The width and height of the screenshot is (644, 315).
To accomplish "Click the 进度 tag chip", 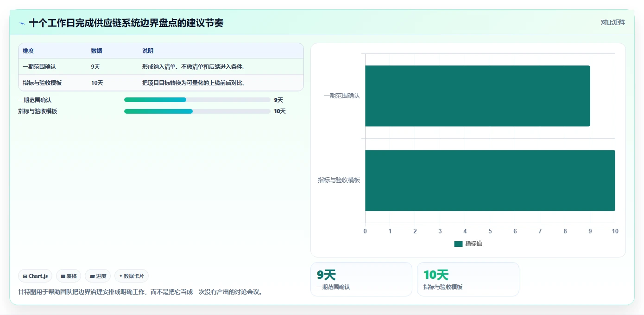I will click(x=98, y=276).
